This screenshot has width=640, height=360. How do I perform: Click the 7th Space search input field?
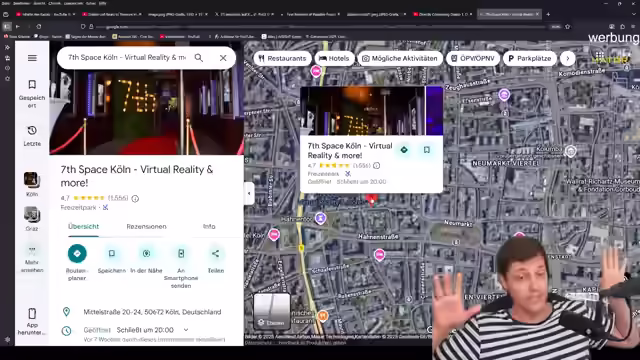[127, 58]
